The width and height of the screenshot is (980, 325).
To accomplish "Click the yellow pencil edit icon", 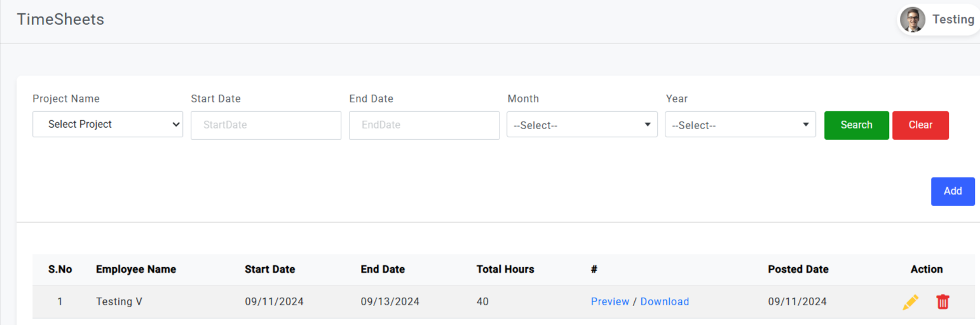I will (910, 302).
